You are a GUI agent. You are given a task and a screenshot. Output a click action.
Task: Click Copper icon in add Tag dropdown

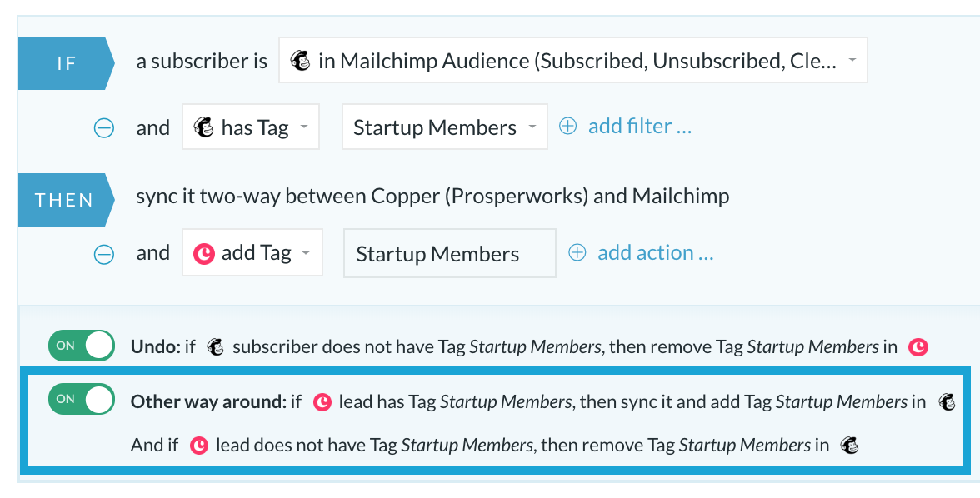(204, 254)
